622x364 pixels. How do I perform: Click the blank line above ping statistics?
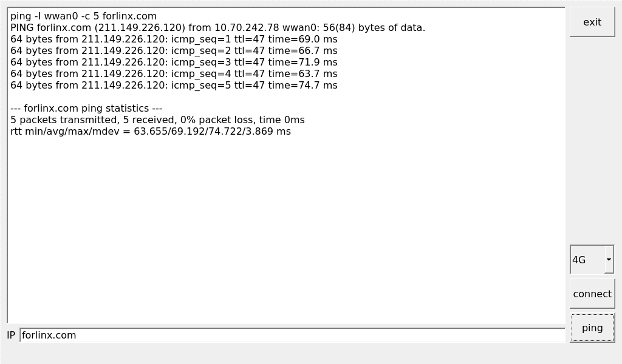285,96
